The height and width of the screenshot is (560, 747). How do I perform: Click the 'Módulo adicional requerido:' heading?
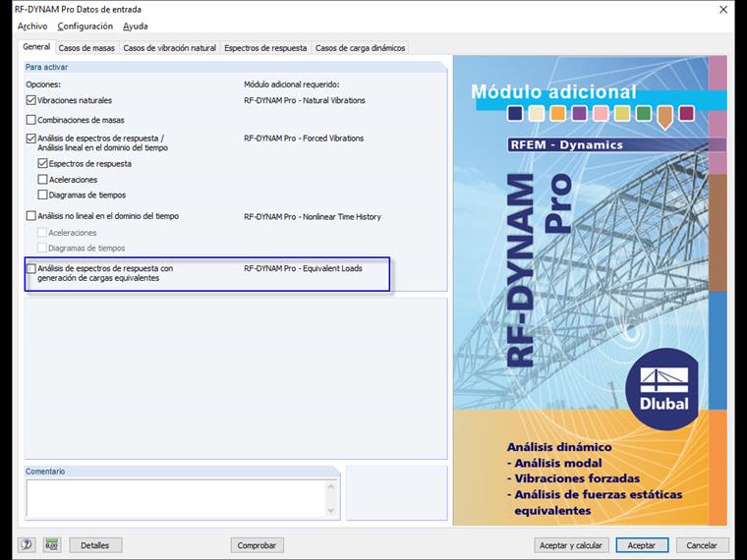click(292, 84)
